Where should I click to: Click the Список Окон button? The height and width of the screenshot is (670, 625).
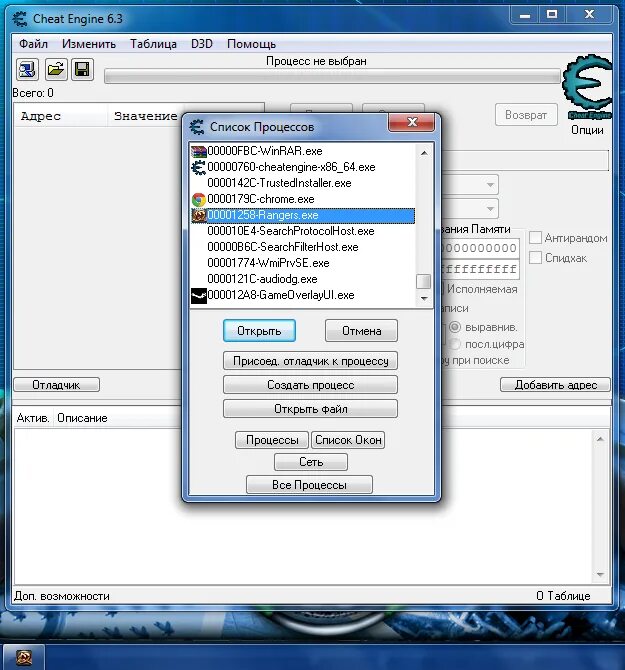348,440
